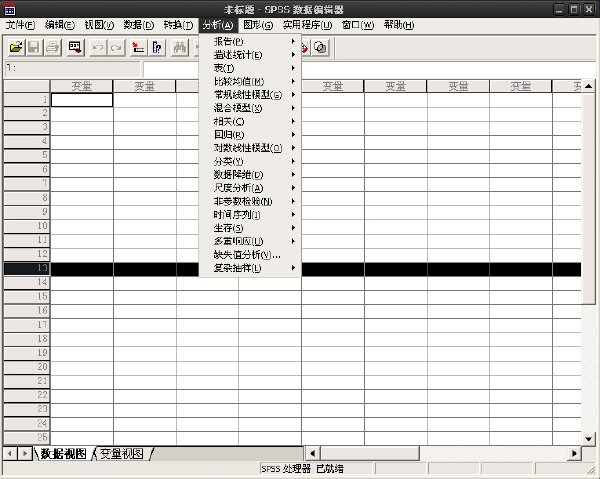This screenshot has height=479, width=600.
Task: Click the vertical scrollbar down arrow
Action: click(x=588, y=439)
